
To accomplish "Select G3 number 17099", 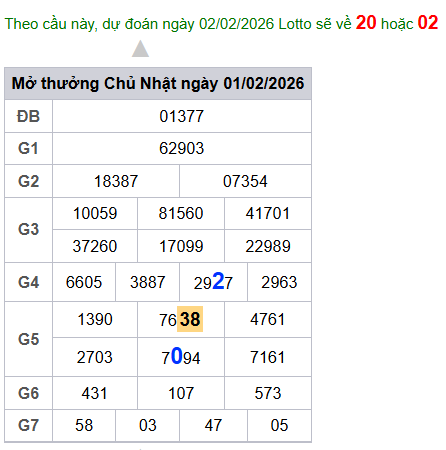I will click(181, 246).
